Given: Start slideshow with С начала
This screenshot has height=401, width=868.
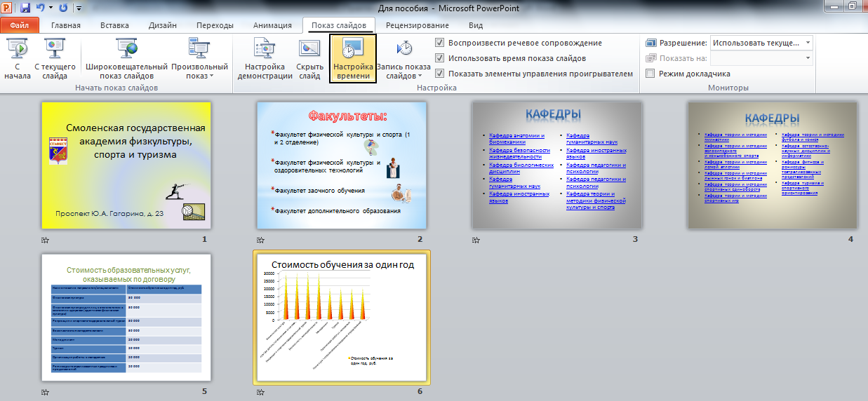Looking at the screenshot, I should click(17, 60).
